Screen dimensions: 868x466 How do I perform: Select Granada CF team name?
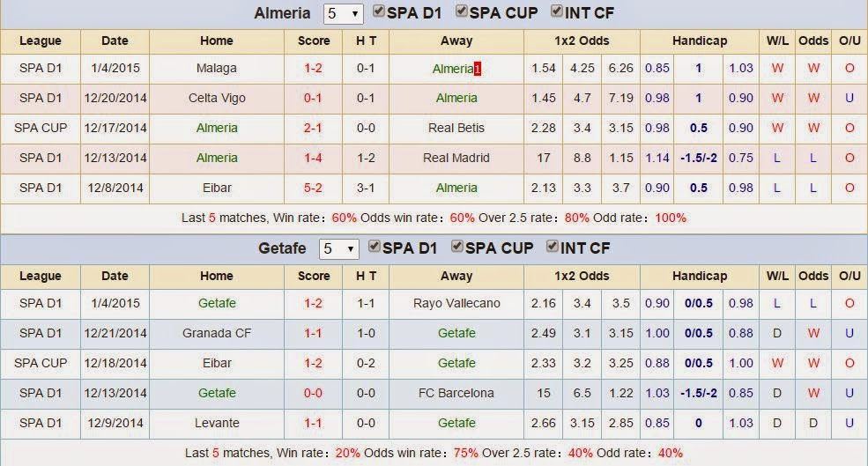pyautogui.click(x=217, y=334)
